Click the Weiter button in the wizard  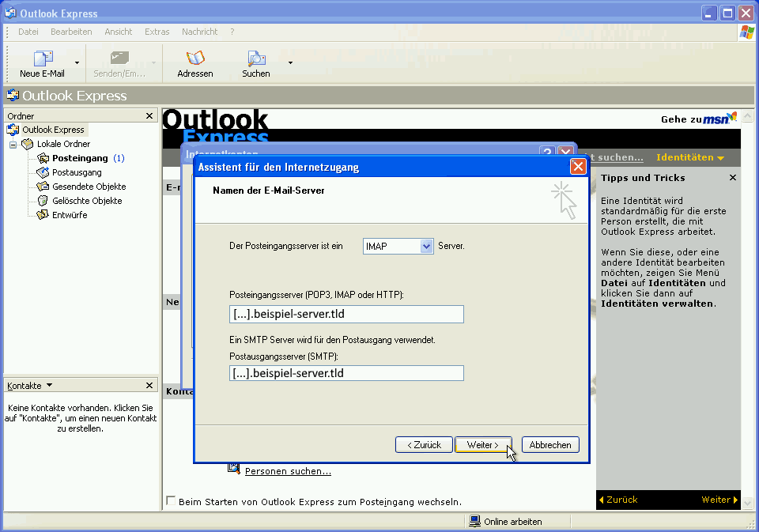(483, 444)
